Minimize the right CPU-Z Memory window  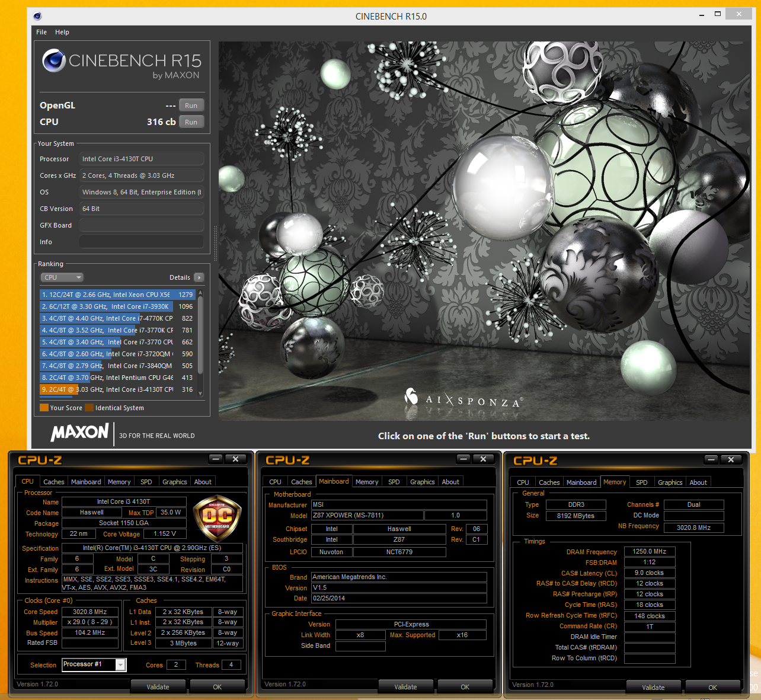coord(711,459)
